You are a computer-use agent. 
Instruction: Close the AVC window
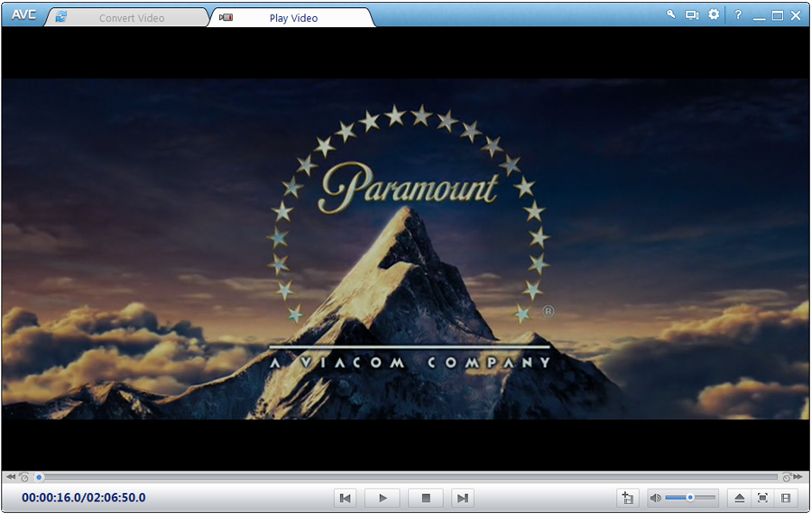pyautogui.click(x=796, y=15)
